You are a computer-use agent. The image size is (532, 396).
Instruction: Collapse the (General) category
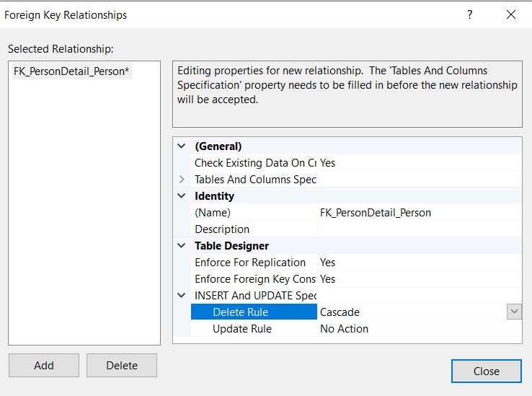coord(182,146)
